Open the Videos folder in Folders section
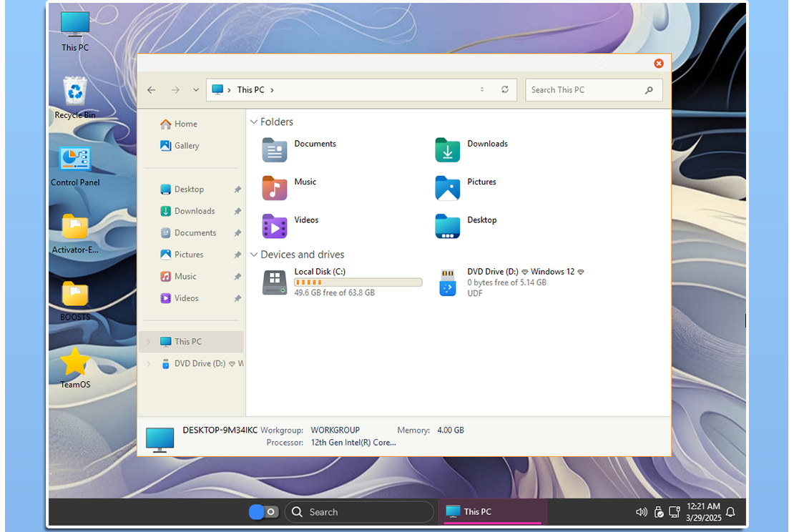 275,226
